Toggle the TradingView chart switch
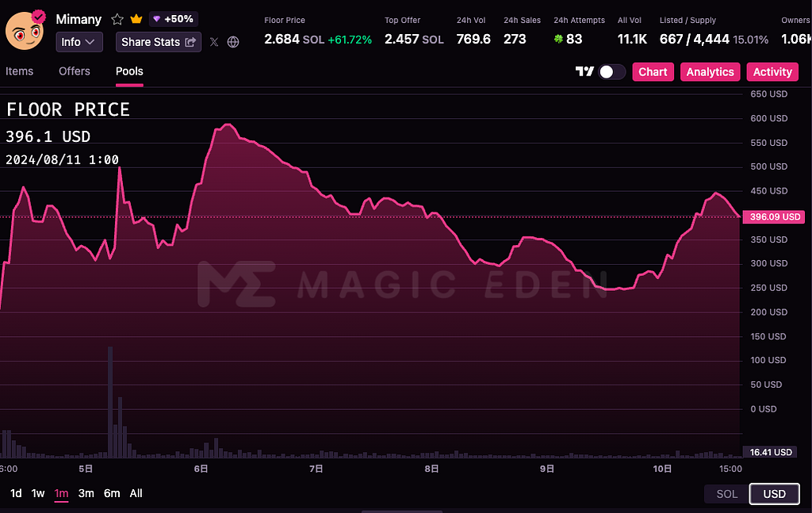This screenshot has height=513, width=812. (x=611, y=71)
